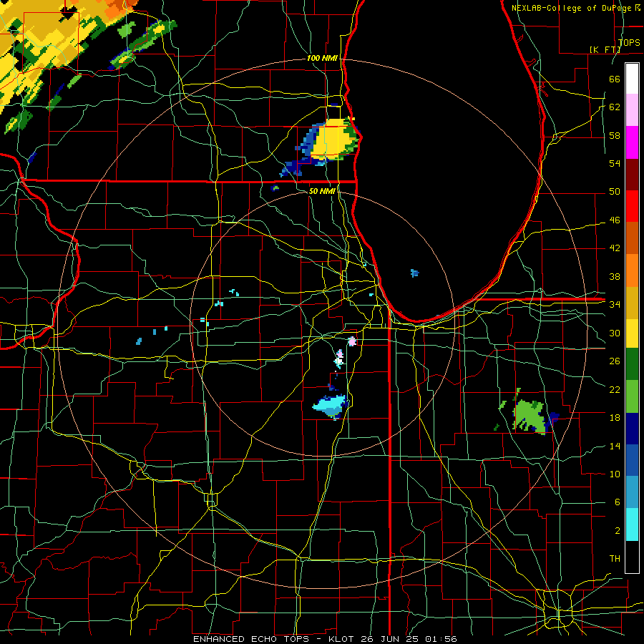Screen dimensions: 644x644
Task: Click the small white echo south of radar center
Action: click(339, 361)
